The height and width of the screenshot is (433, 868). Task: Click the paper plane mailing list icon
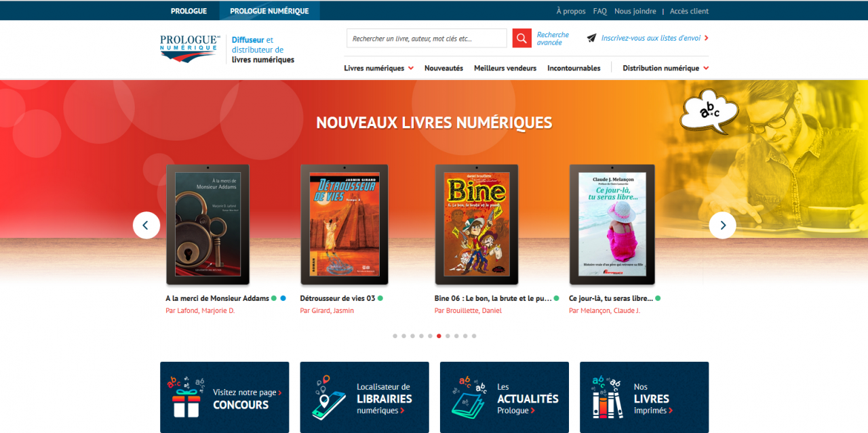(x=591, y=38)
